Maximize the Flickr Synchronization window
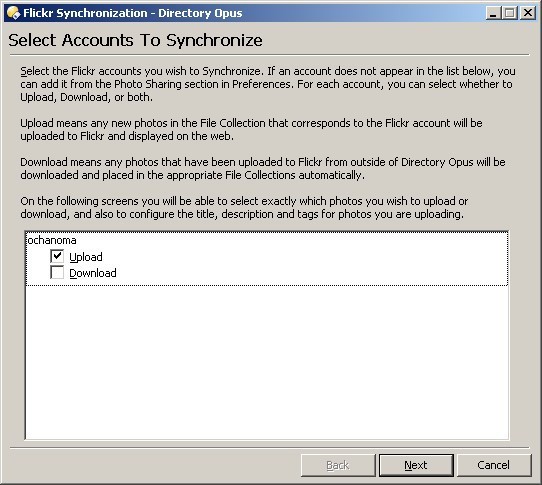This screenshot has width=542, height=485. pyautogui.click(x=510, y=13)
